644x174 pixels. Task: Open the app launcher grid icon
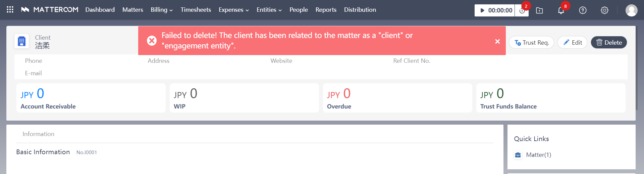[x=10, y=10]
